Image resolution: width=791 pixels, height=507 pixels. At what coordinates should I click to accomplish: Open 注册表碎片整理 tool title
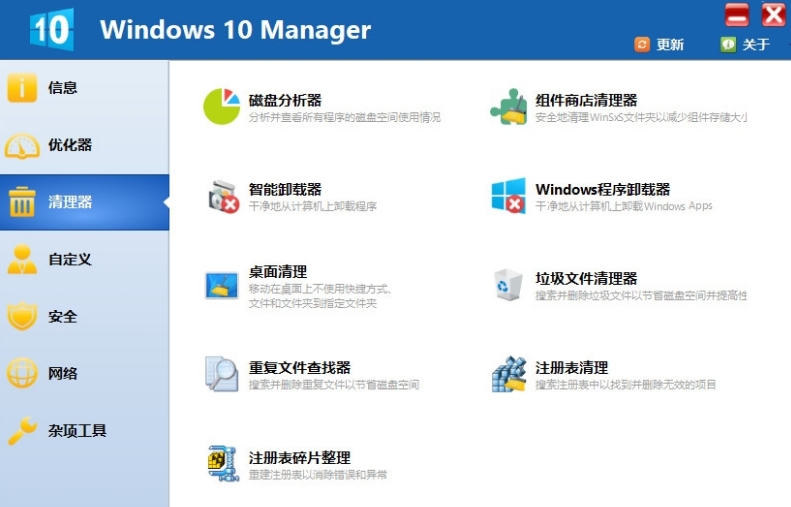[300, 458]
